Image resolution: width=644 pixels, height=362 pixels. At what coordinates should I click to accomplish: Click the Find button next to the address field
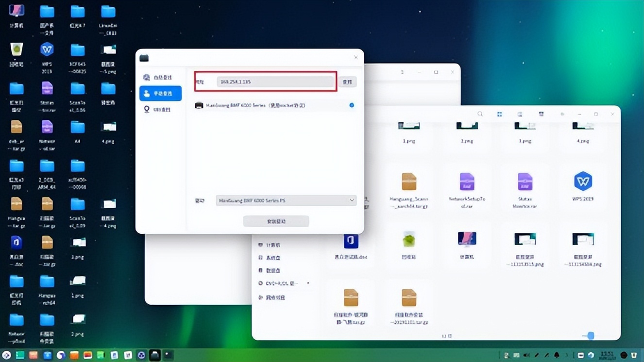pyautogui.click(x=348, y=82)
